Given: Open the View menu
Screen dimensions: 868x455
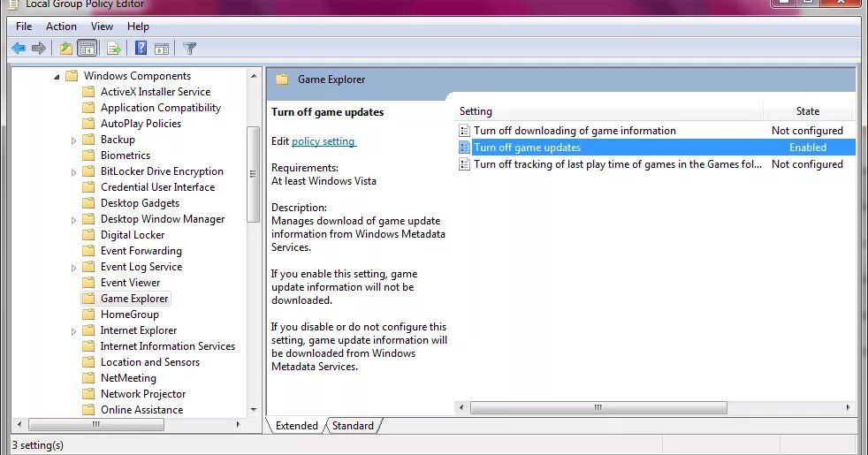Looking at the screenshot, I should click(102, 27).
